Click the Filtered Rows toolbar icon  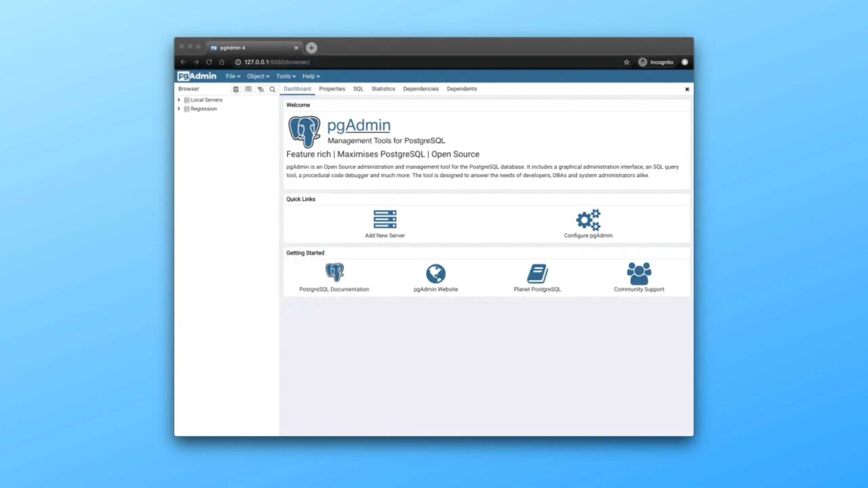pos(260,89)
